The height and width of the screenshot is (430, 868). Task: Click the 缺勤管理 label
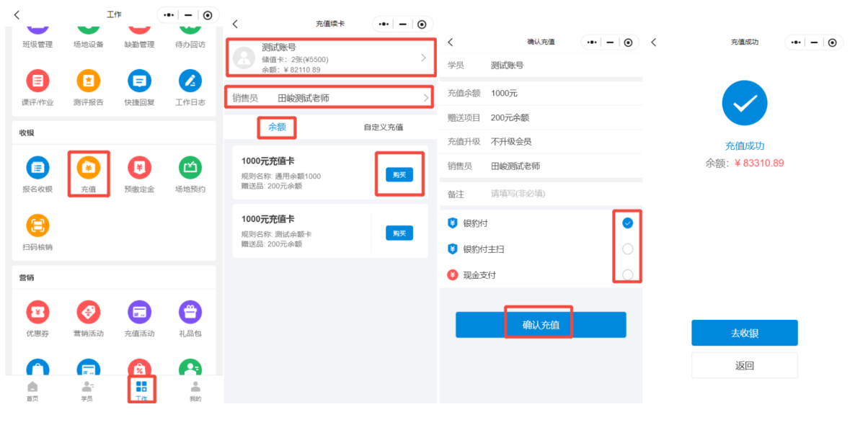click(x=139, y=44)
